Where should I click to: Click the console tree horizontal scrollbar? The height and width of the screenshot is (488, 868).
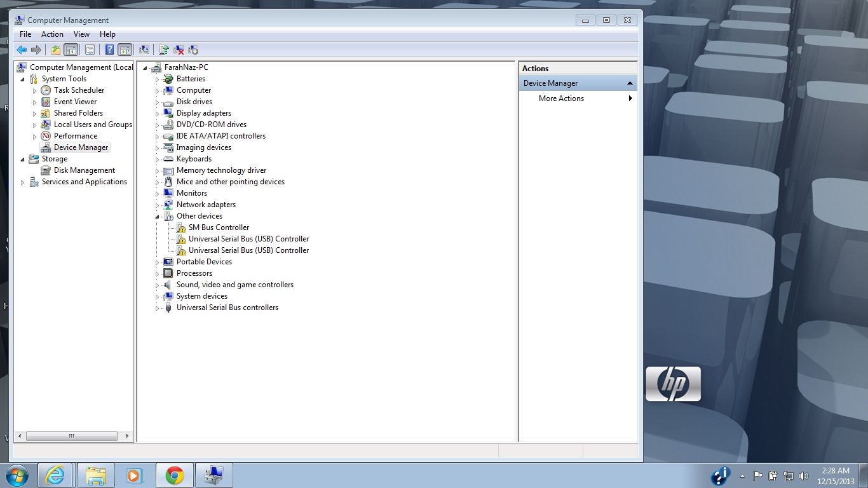tap(71, 437)
